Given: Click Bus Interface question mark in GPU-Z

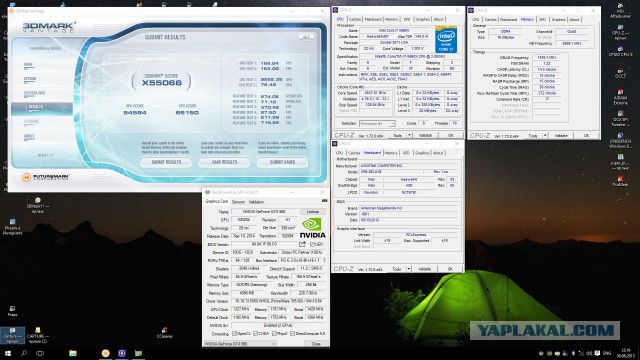Looking at the screenshot, I should click(324, 260).
